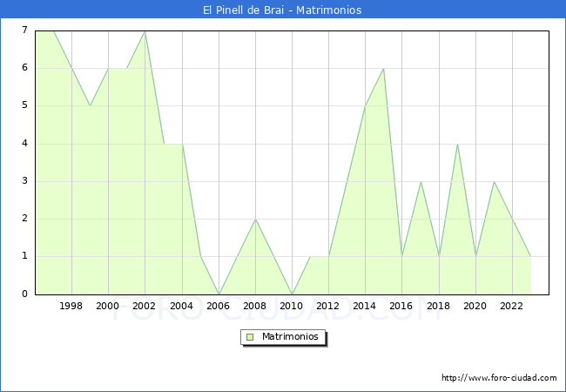
Task: Click the 2015 peak data point at 6
Action: (x=383, y=69)
